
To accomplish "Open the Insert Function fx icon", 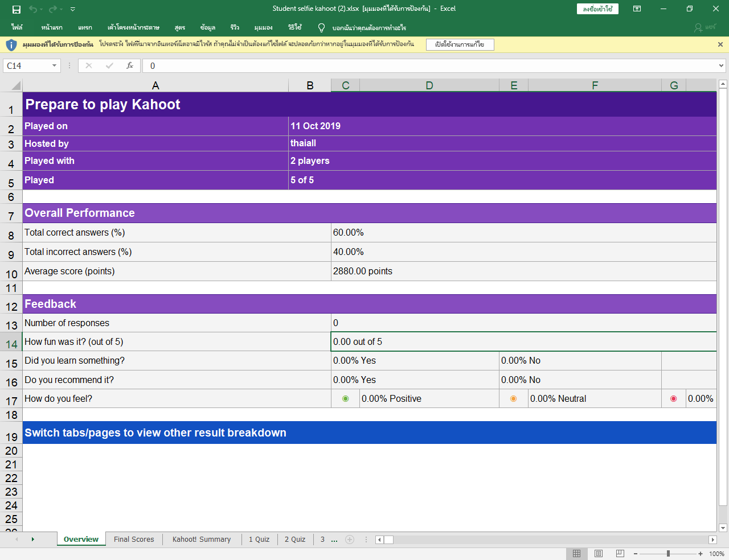I will point(130,65).
